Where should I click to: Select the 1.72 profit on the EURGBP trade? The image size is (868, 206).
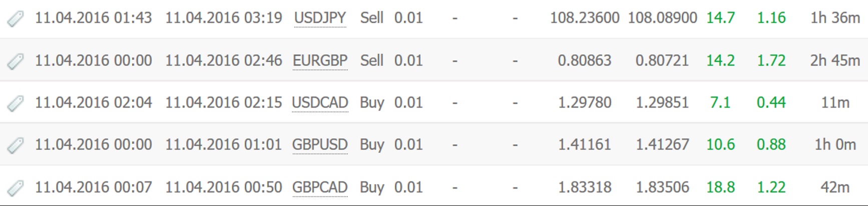(771, 60)
